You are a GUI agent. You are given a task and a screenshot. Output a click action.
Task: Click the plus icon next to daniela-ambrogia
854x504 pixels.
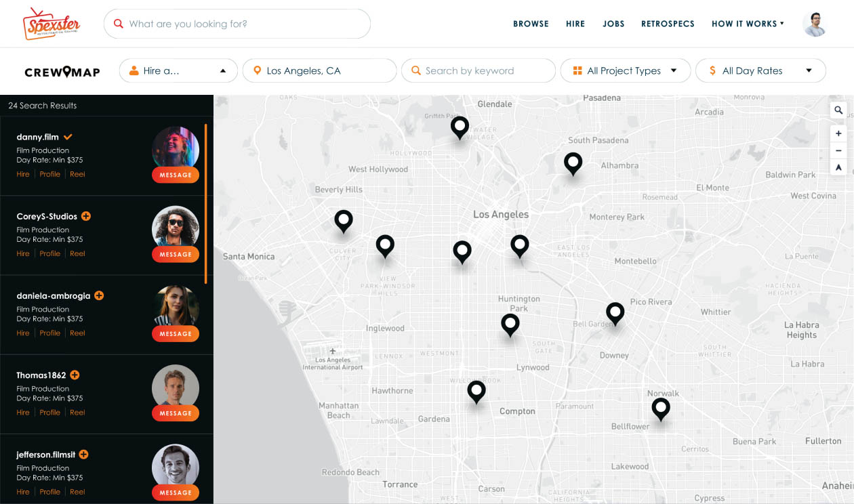(99, 295)
